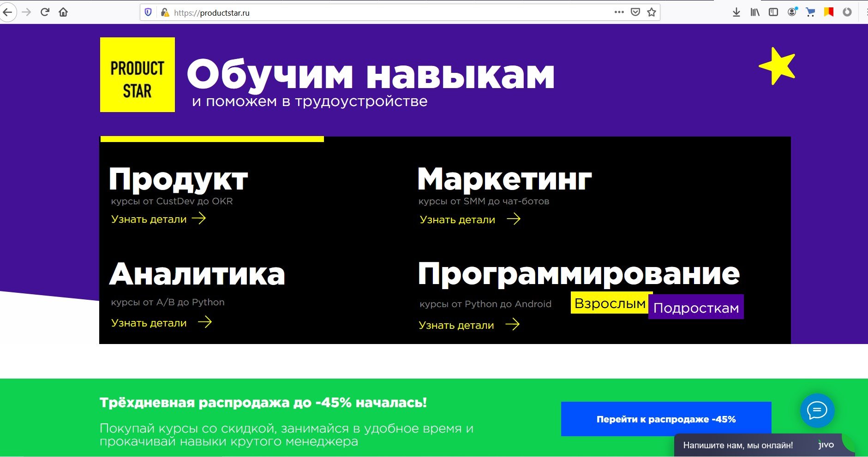The width and height of the screenshot is (868, 457).
Task: Open the Firefox account avatar icon
Action: pyautogui.click(x=792, y=12)
